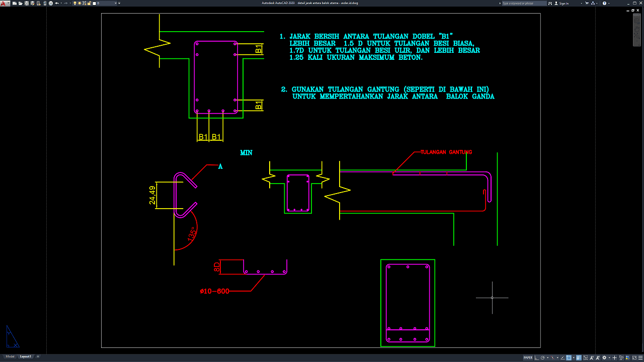Click the Save icon in quick access
This screenshot has height=362, width=644.
pos(26,3)
